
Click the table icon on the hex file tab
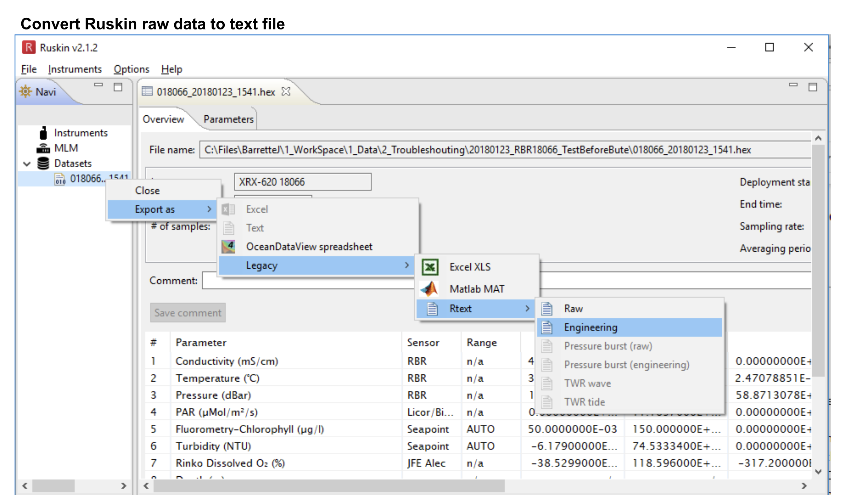(147, 92)
